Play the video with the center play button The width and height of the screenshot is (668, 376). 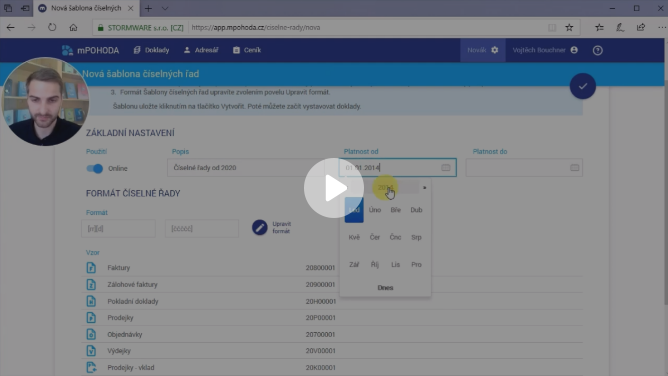[x=334, y=188]
